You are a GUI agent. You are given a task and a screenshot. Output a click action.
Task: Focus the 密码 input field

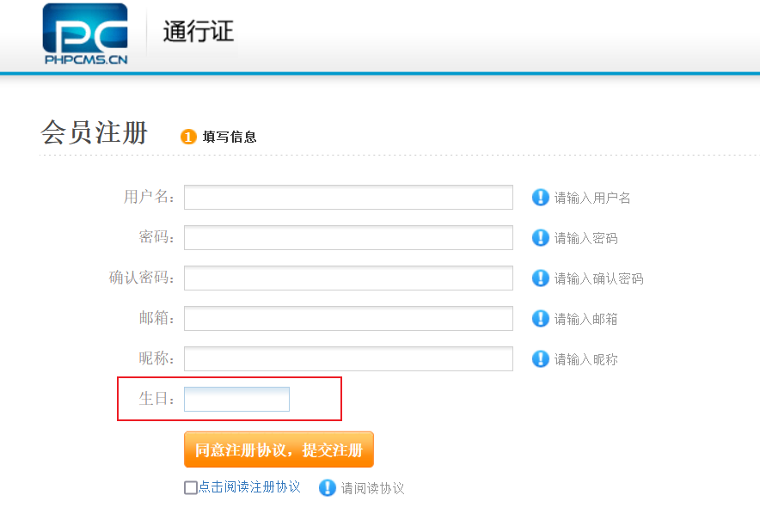point(348,237)
